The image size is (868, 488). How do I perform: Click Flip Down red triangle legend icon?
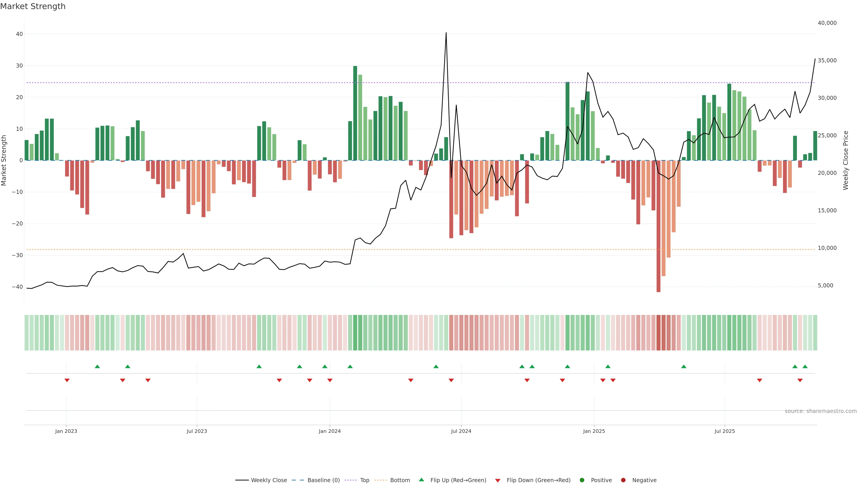pos(498,481)
